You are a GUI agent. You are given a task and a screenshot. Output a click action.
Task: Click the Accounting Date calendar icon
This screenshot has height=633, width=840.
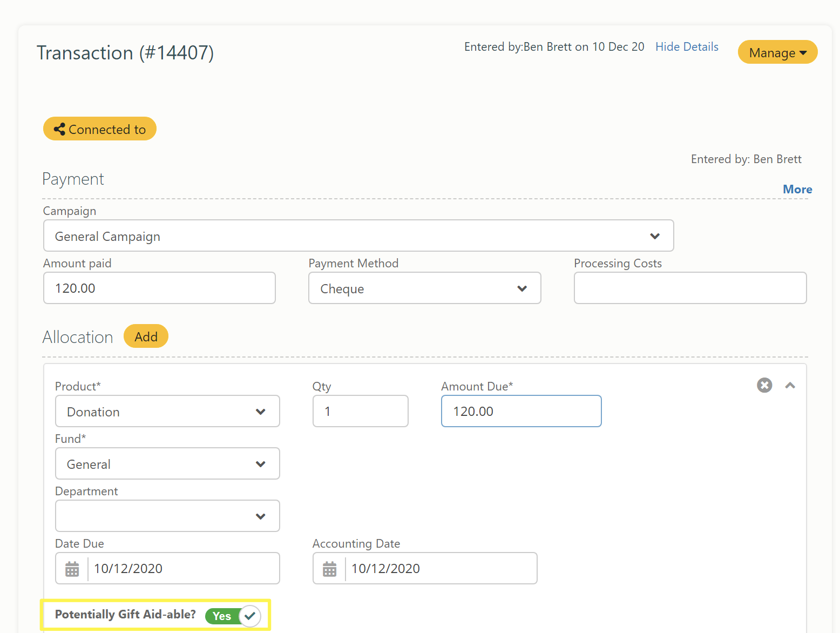[329, 568]
